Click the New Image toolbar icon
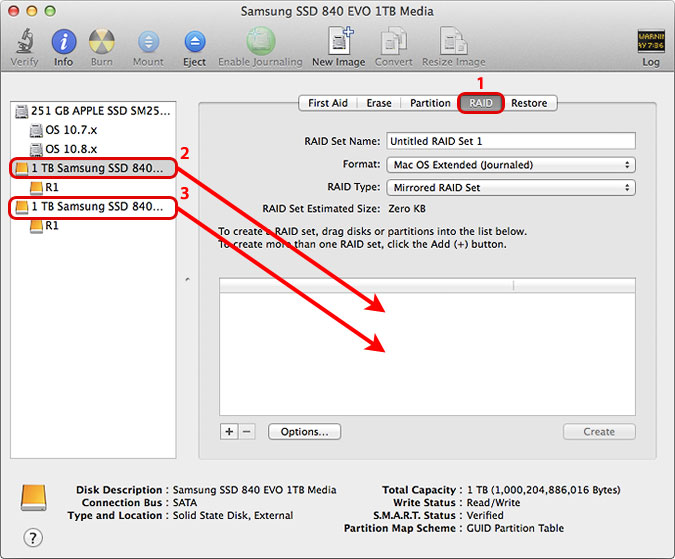This screenshot has width=675, height=559. click(x=336, y=42)
